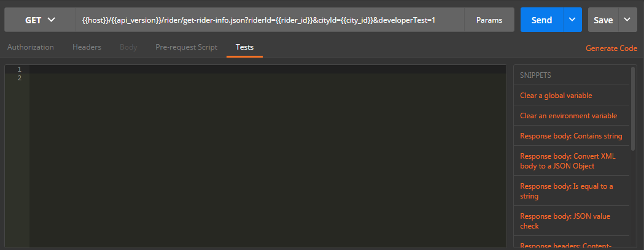644x250 pixels.
Task: Click the snippets panel scrollbar
Action: pos(633,108)
